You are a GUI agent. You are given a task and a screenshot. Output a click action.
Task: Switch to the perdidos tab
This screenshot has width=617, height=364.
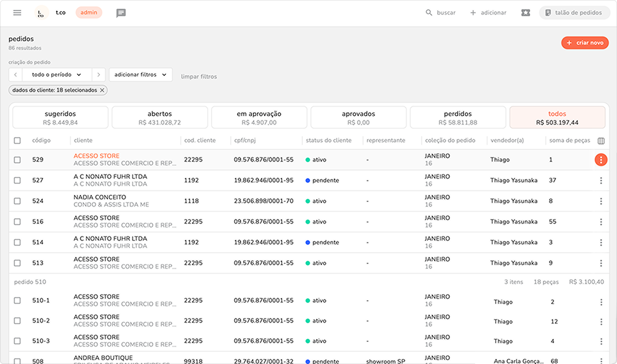pos(457,117)
